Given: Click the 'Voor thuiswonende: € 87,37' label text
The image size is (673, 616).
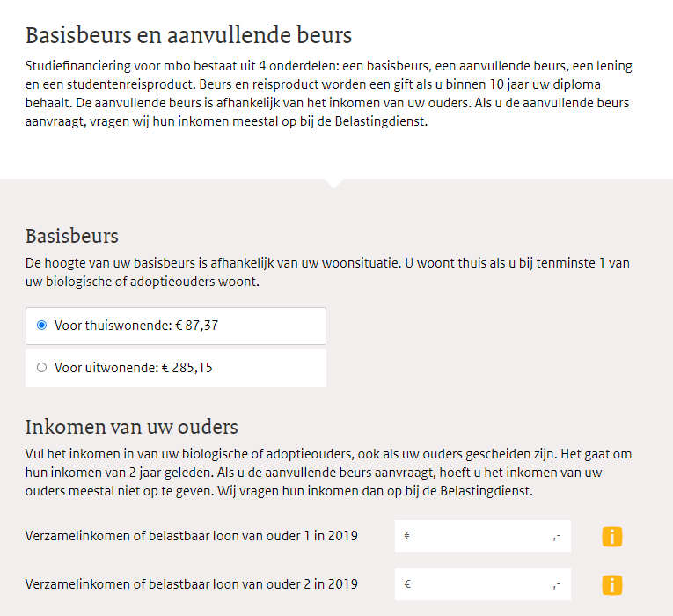Looking at the screenshot, I should [136, 326].
